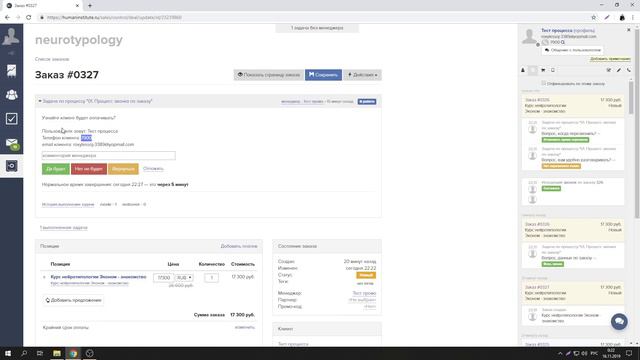
Task: Click the orange badge under 'как удобно' task
Action: click(x=561, y=166)
